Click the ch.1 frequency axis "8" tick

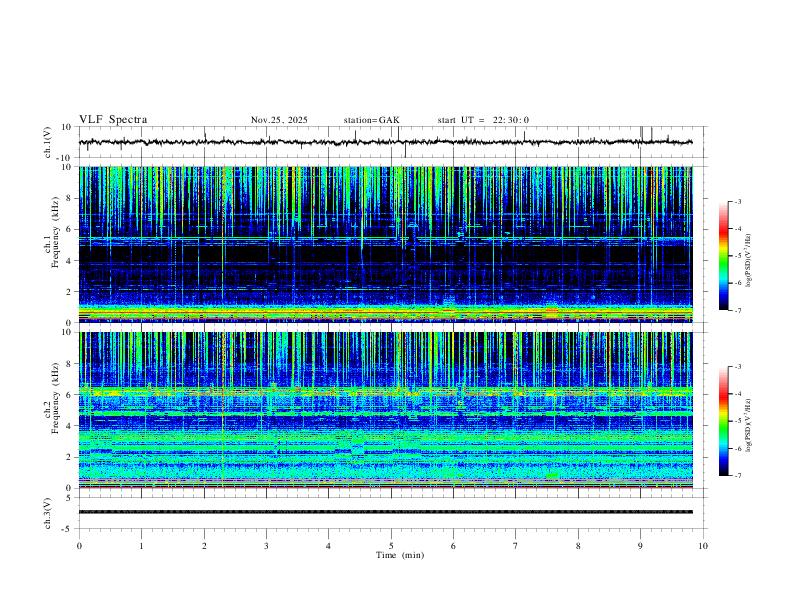click(69, 198)
